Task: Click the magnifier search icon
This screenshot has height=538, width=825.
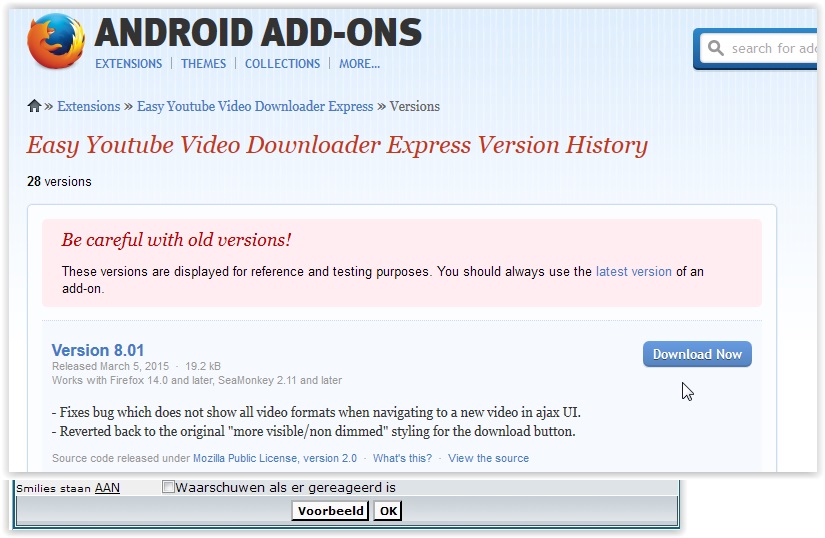Action: pyautogui.click(x=716, y=48)
